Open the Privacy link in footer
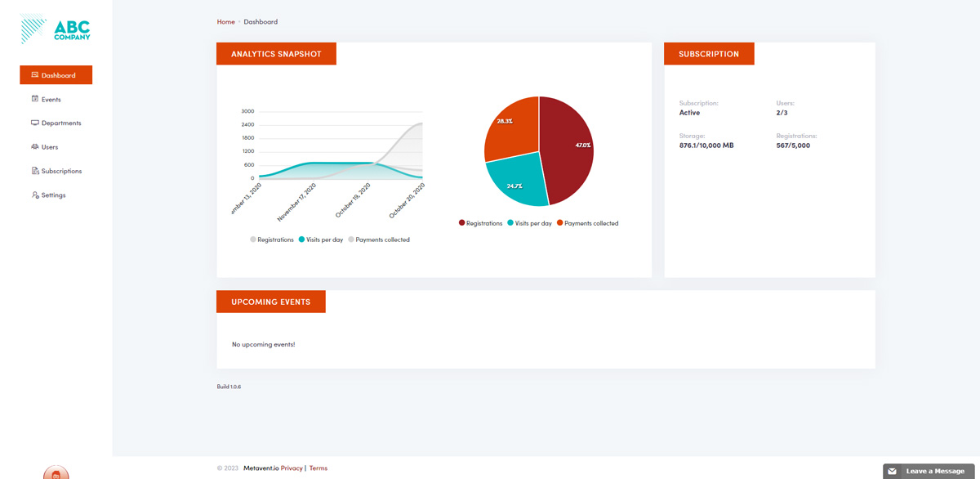 [x=292, y=468]
